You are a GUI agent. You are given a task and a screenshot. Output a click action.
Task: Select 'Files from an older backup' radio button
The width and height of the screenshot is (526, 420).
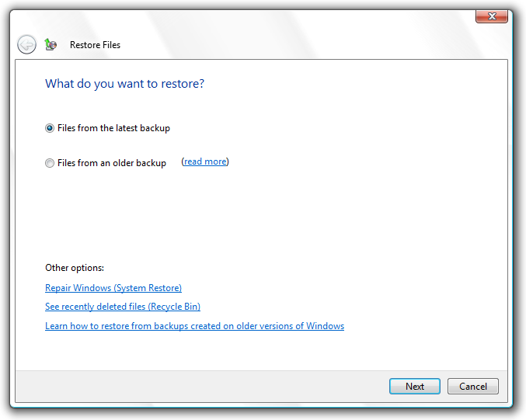coord(50,163)
